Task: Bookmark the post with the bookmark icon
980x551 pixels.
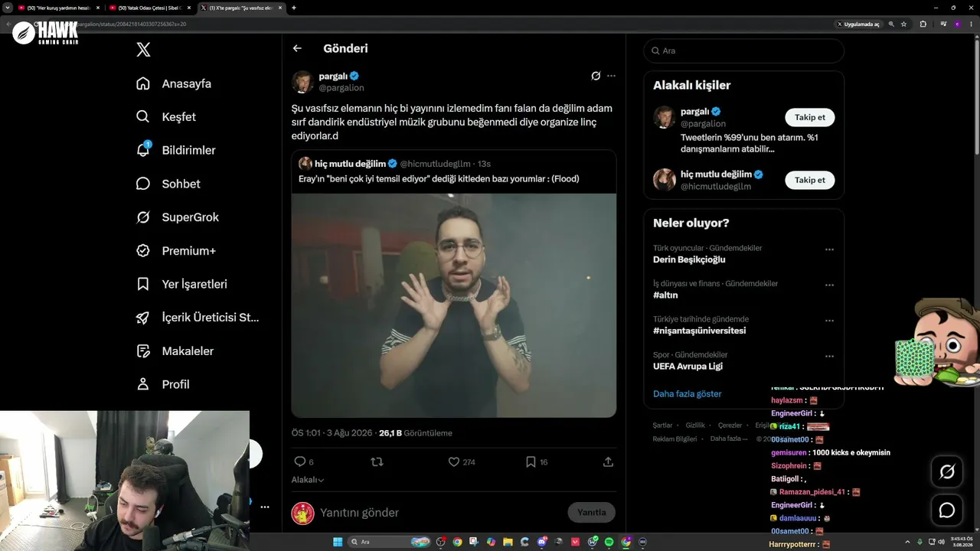Action: click(531, 461)
